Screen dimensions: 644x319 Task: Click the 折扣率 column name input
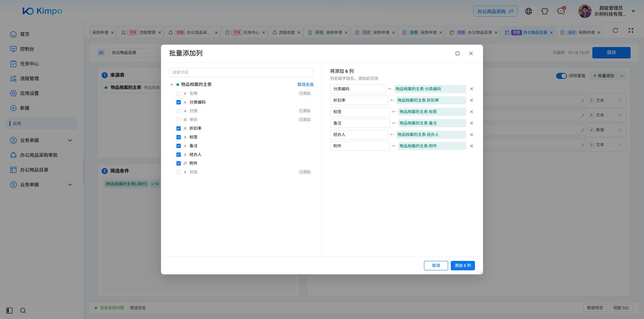pos(359,100)
